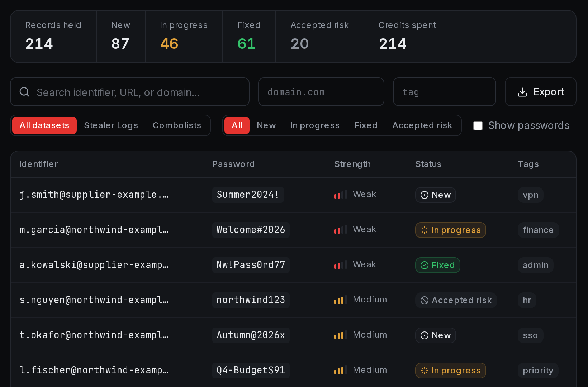Click the strength bars in a.kowalski row
The height and width of the screenshot is (387, 588).
point(341,265)
